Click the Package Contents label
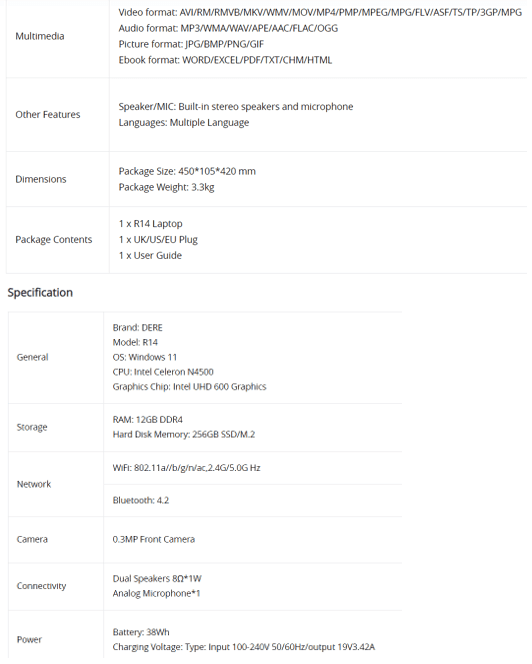 click(54, 240)
